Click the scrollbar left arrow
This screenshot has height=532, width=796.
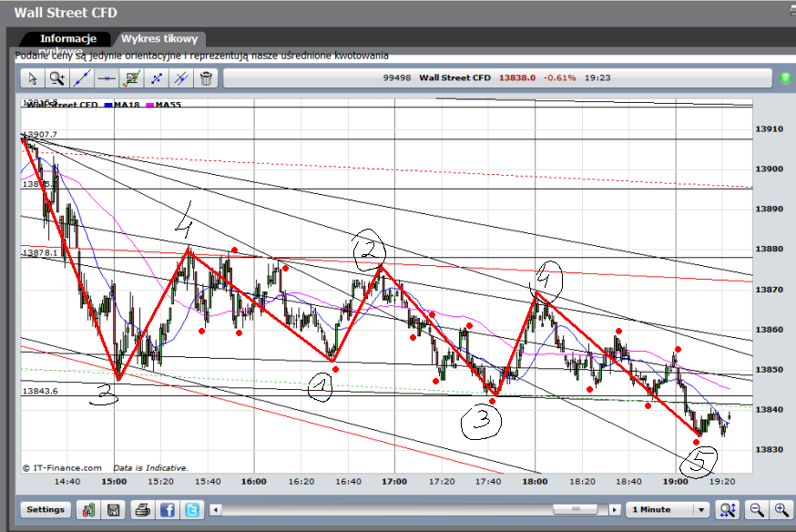point(216,509)
